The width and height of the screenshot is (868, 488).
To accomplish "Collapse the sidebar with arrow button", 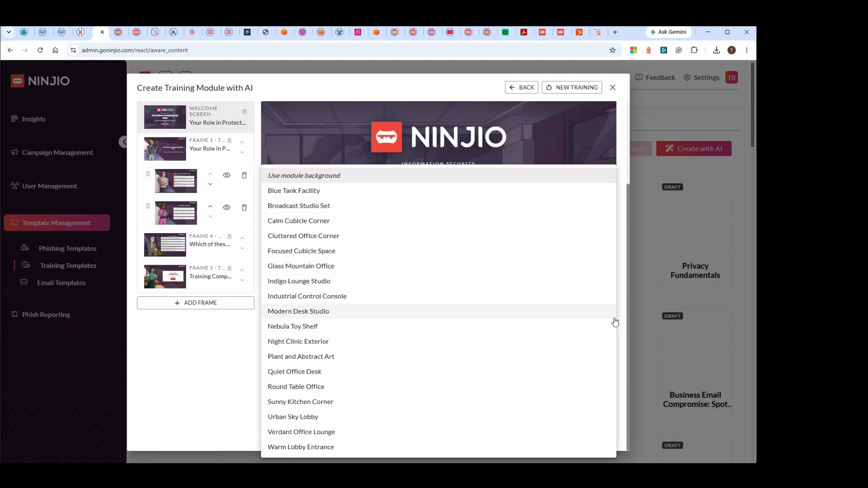I will click(123, 142).
